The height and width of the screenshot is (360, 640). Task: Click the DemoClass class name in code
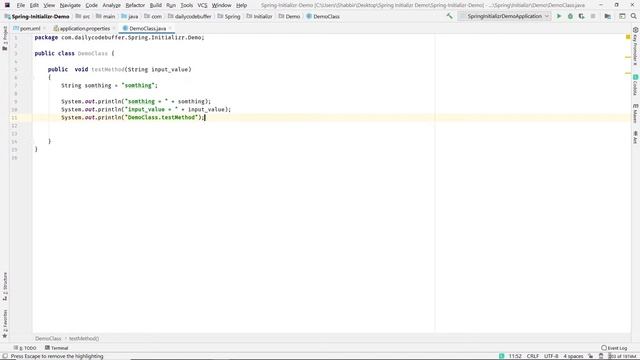93,53
